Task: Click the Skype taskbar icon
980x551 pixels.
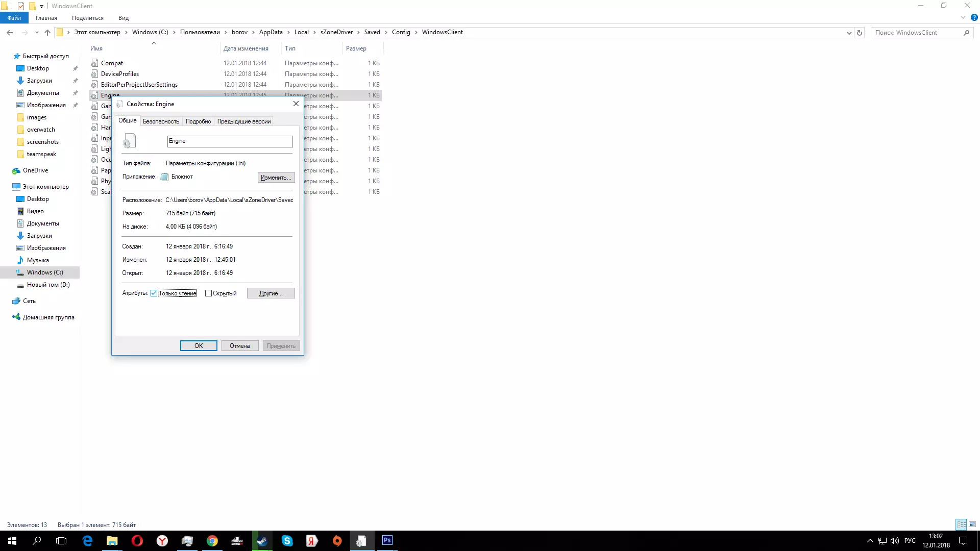Action: tap(287, 541)
